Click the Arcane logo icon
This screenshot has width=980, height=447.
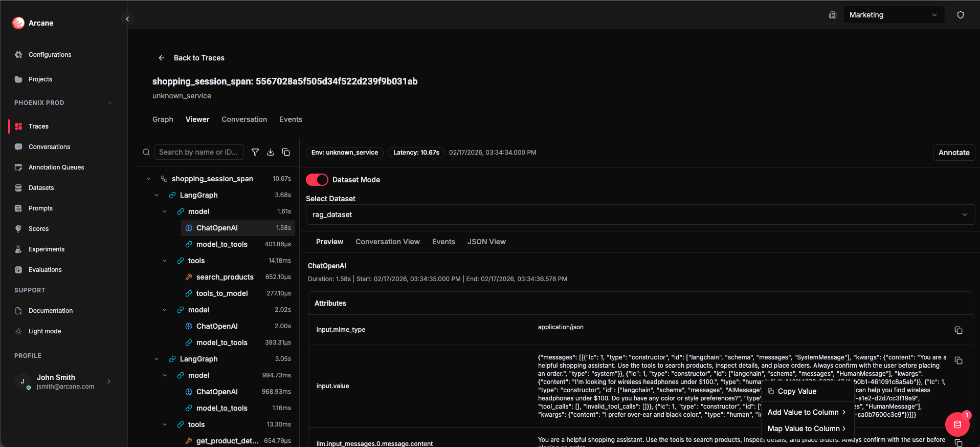(x=18, y=23)
